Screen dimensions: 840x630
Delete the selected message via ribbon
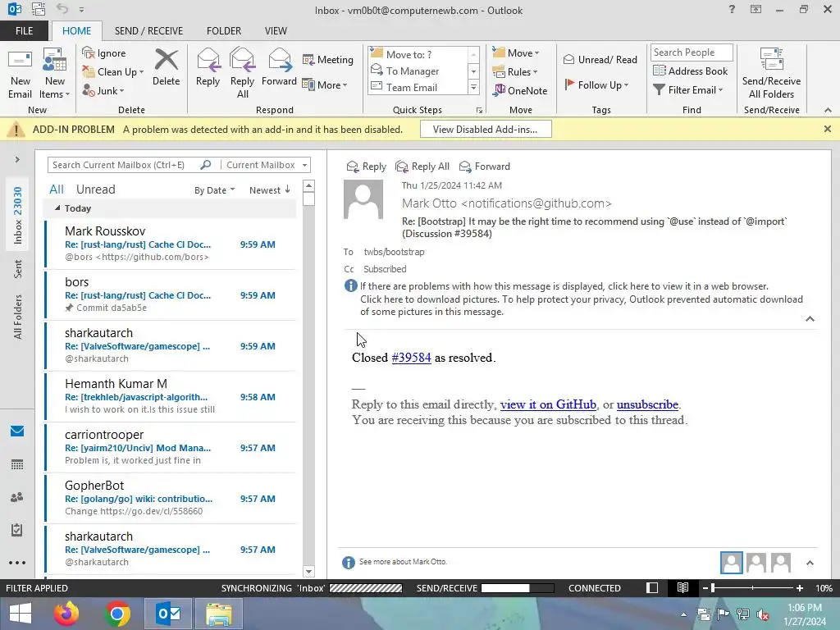[x=166, y=67]
